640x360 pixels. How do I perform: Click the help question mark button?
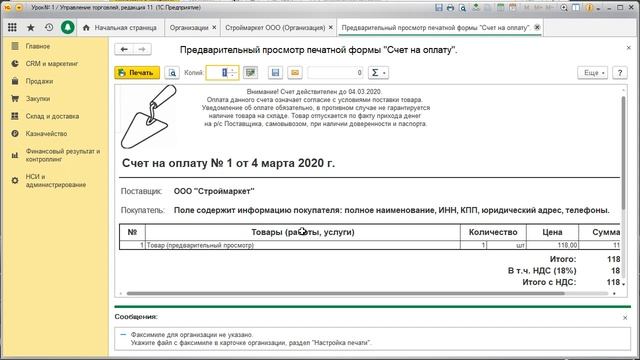(620, 73)
